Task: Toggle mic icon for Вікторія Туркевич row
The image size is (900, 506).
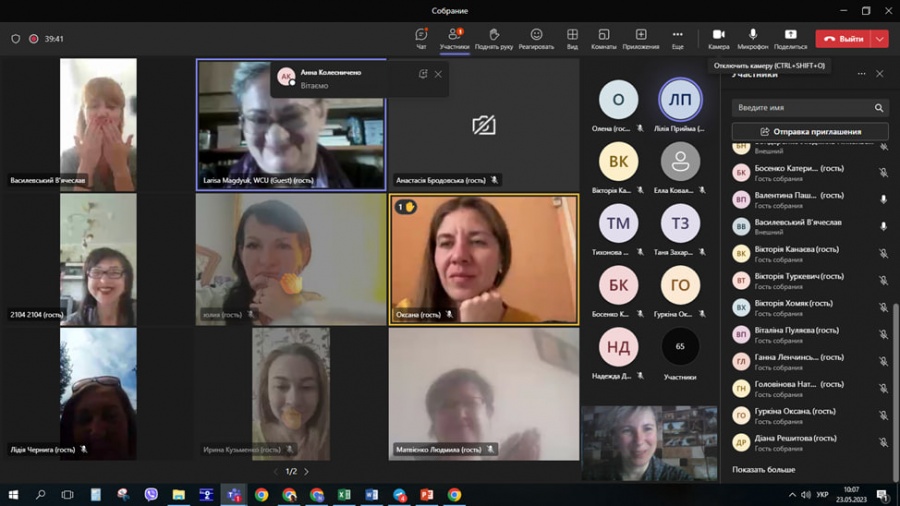Action: [883, 281]
